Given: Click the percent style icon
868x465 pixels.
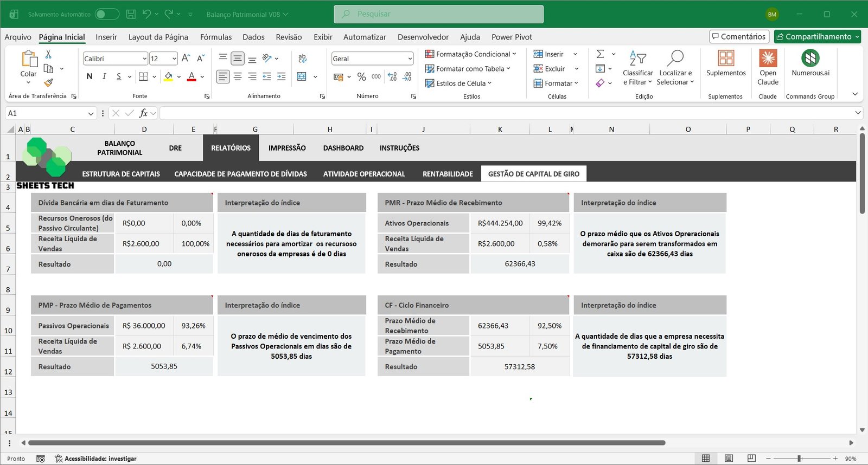Looking at the screenshot, I should tap(361, 77).
